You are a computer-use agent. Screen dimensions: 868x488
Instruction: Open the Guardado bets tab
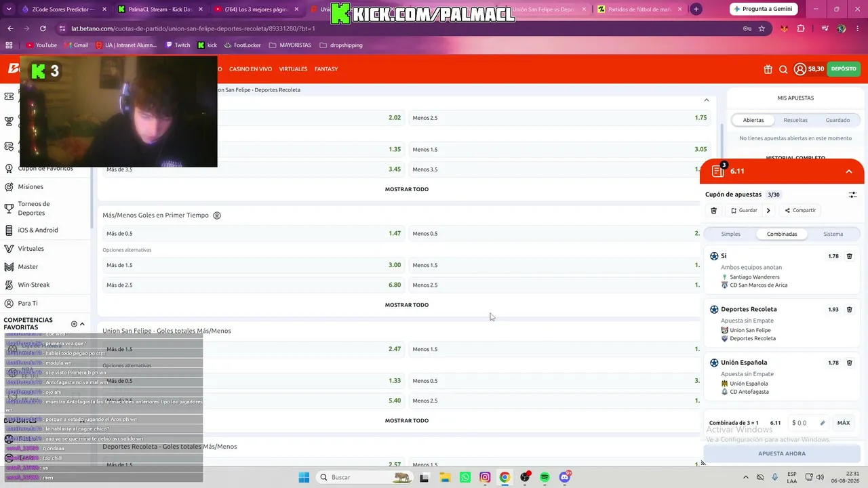(x=837, y=120)
